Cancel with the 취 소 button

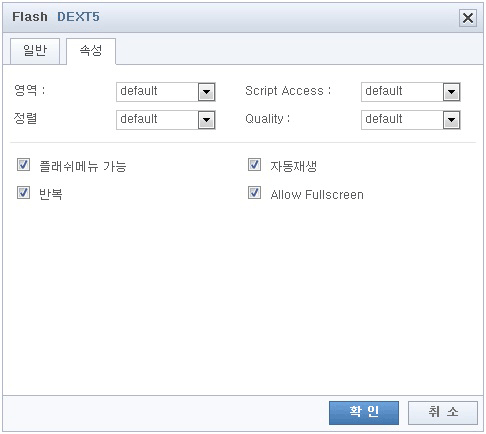click(x=443, y=413)
